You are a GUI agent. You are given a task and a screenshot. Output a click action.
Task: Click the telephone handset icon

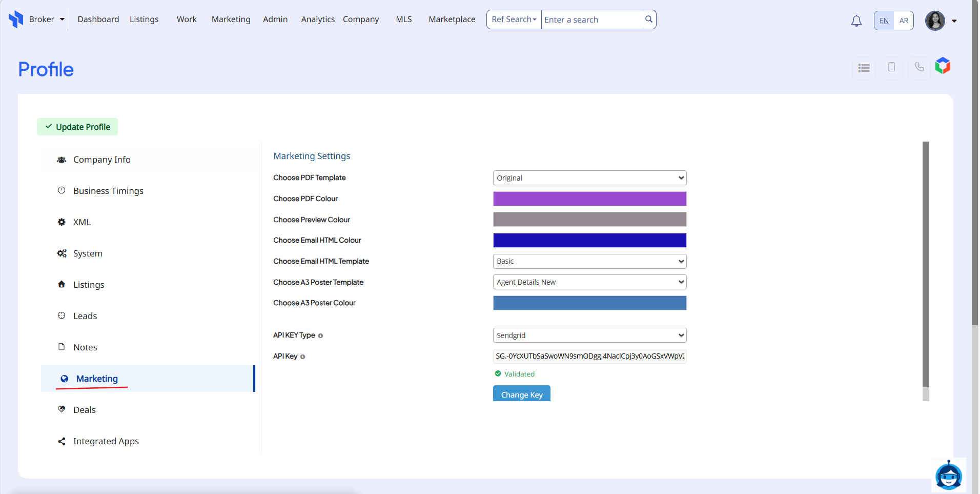[x=919, y=67]
